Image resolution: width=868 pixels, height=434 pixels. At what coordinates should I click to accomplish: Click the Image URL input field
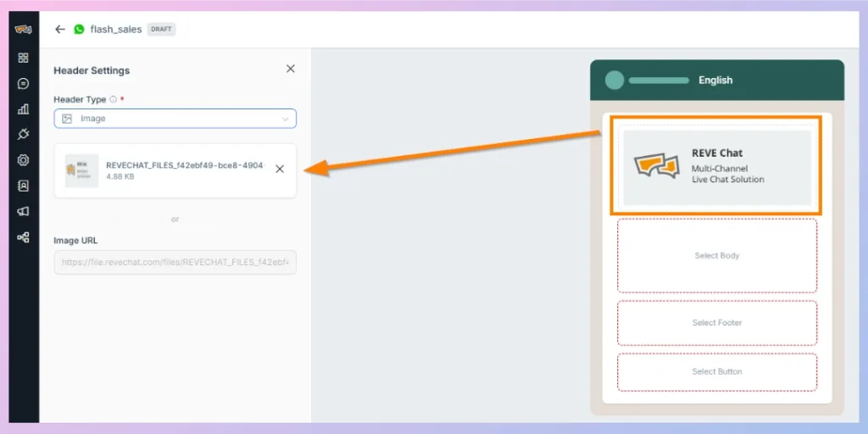click(175, 263)
